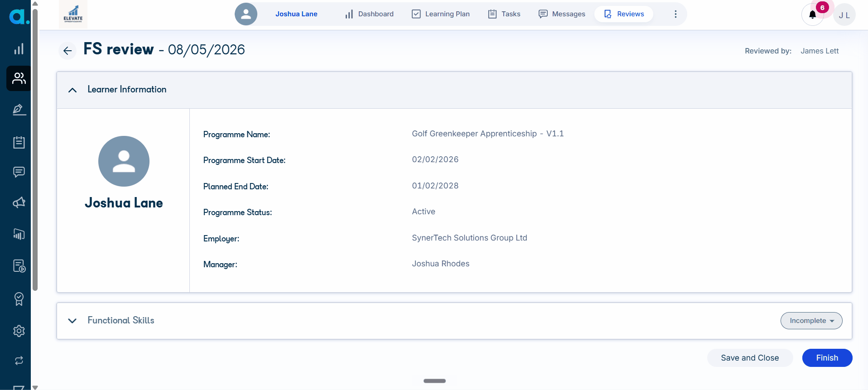Click the Reviewed by: label
Viewport: 868px width, 390px height.
pos(768,51)
